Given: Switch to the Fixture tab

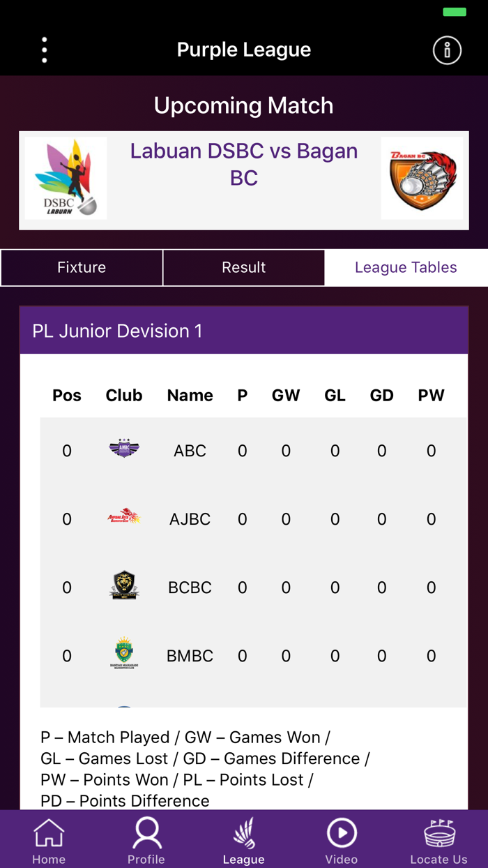Looking at the screenshot, I should click(x=81, y=267).
